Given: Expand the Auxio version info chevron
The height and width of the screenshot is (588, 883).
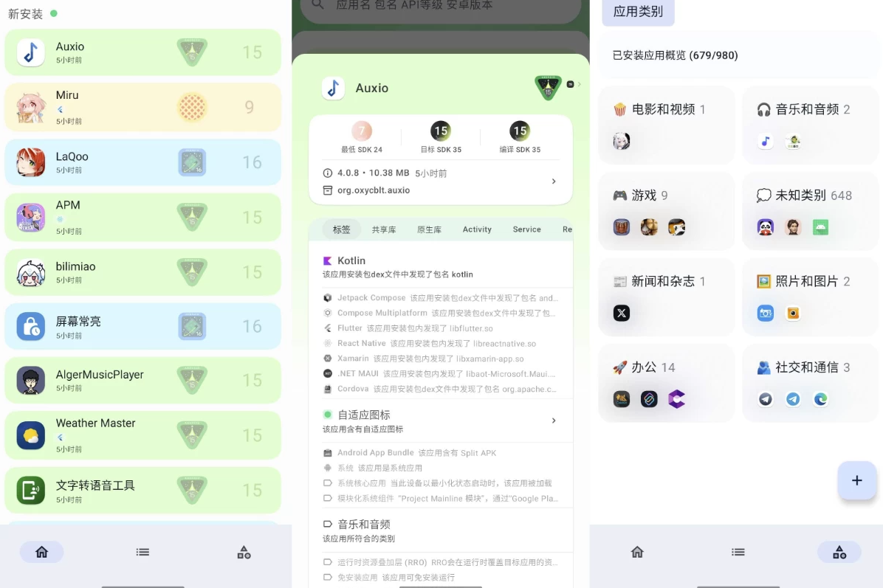Looking at the screenshot, I should [x=554, y=181].
